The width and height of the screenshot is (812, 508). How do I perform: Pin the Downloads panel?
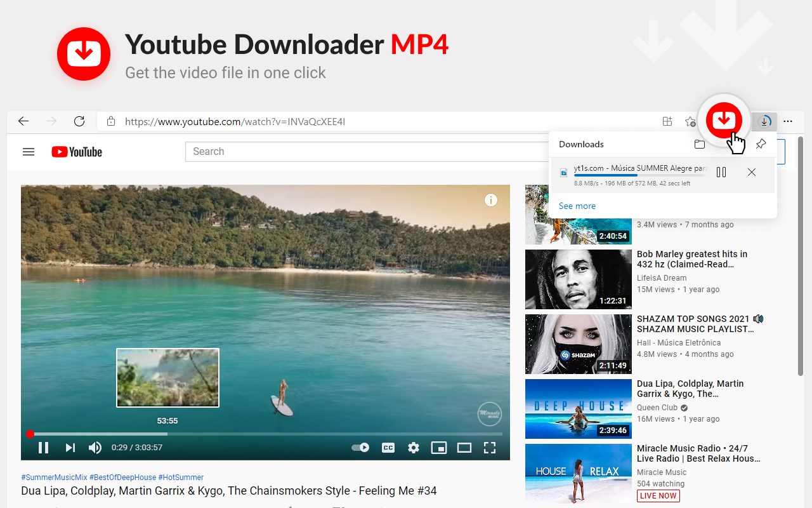coord(761,144)
